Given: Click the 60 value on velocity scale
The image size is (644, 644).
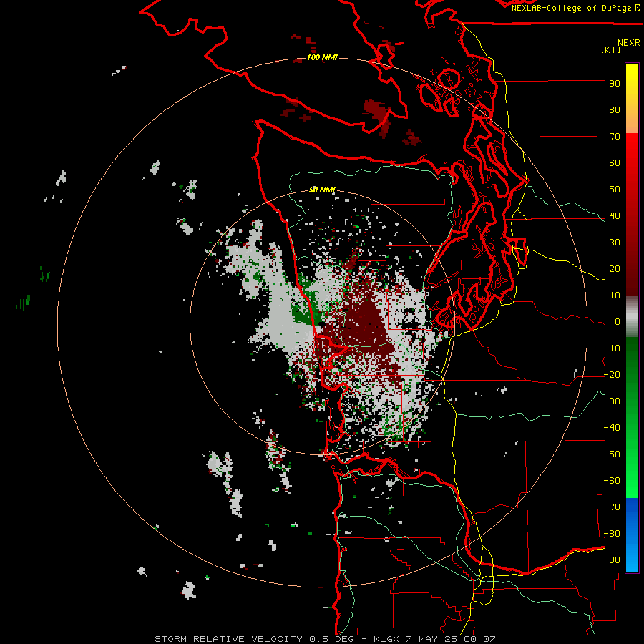Looking at the screenshot, I should (615, 163).
